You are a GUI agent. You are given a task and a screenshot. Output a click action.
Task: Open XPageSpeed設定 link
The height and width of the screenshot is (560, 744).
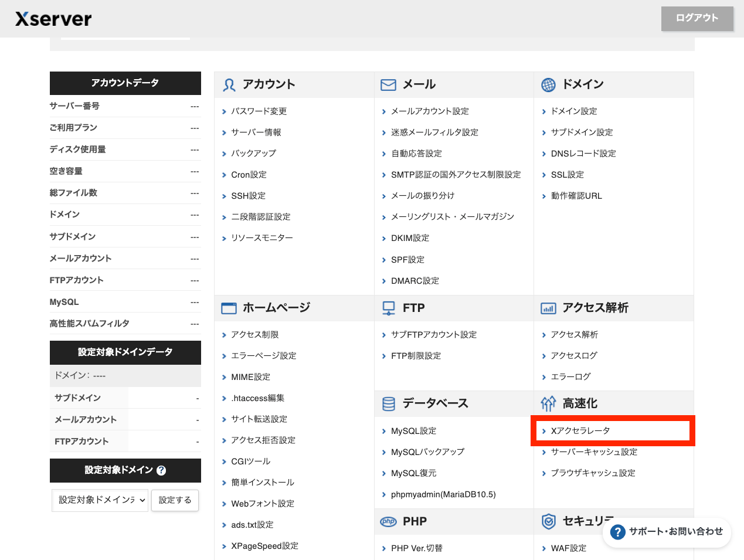tap(264, 545)
